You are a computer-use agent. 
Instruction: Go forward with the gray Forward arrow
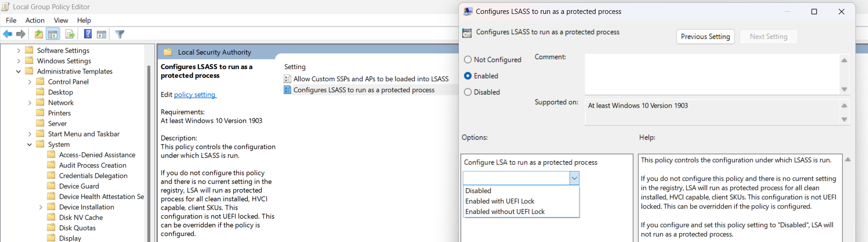tap(21, 34)
